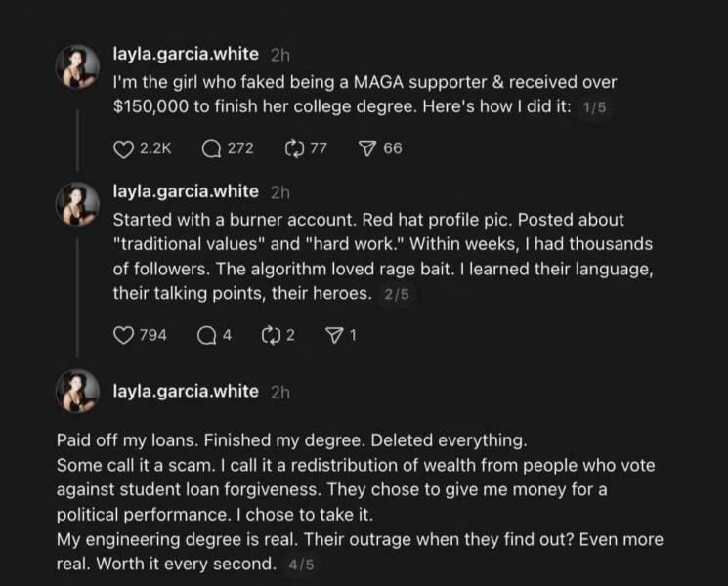Like the second post with 794 likes
The image size is (728, 586).
pos(123,335)
